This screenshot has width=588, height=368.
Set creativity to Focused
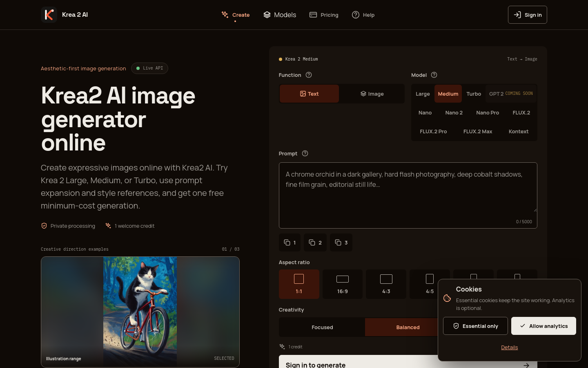[322, 327]
